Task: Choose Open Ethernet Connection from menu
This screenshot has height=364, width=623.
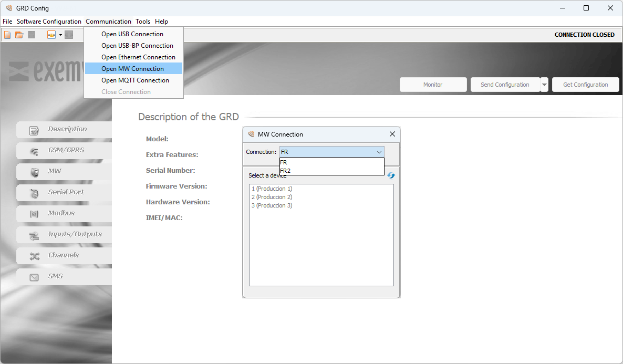Action: click(x=138, y=57)
